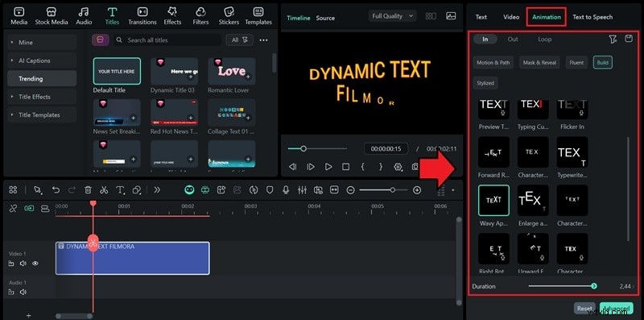Toggle the green snapping icon in toolbar
Image resolution: width=644 pixels, height=320 pixels.
(205, 189)
